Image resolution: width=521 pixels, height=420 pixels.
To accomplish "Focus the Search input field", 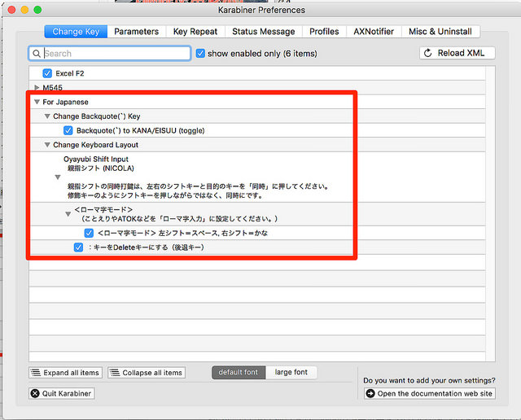I will coord(110,54).
